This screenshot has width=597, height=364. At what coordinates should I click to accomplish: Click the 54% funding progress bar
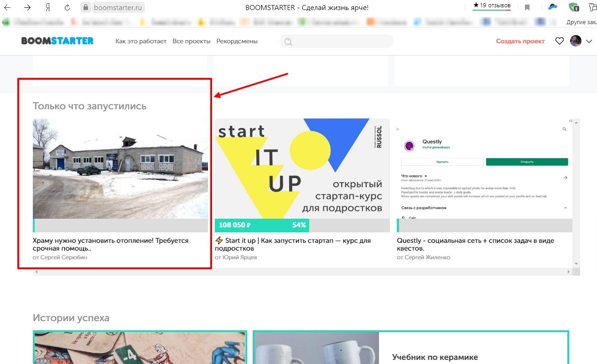[262, 225]
